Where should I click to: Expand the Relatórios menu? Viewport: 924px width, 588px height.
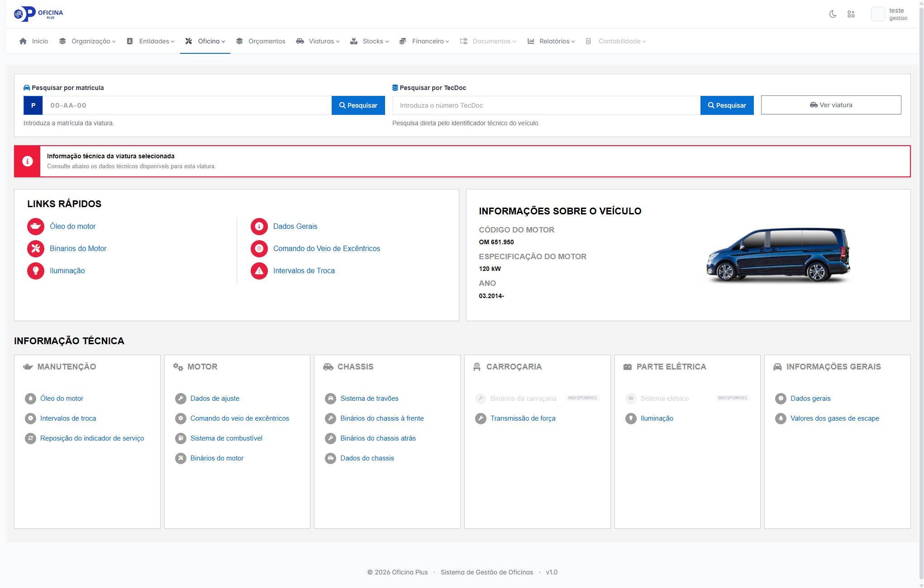(551, 41)
